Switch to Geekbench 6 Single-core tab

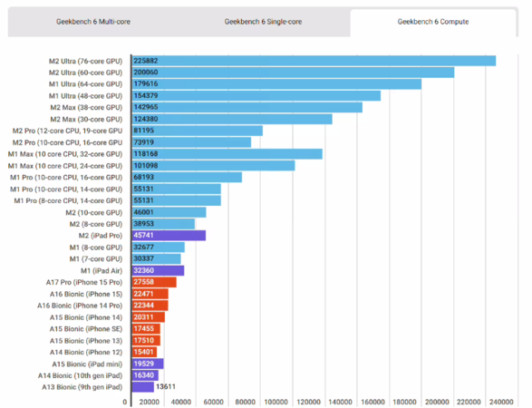[x=264, y=22]
